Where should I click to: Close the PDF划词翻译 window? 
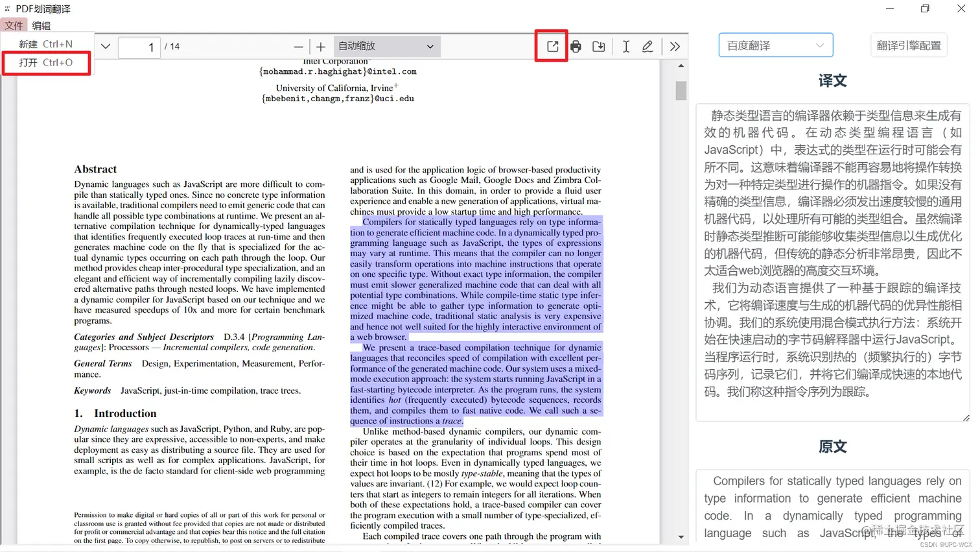pos(961,8)
